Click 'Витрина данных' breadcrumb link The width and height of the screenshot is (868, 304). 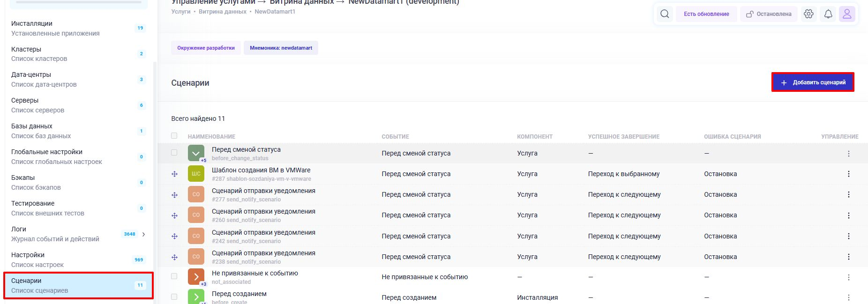pos(222,12)
